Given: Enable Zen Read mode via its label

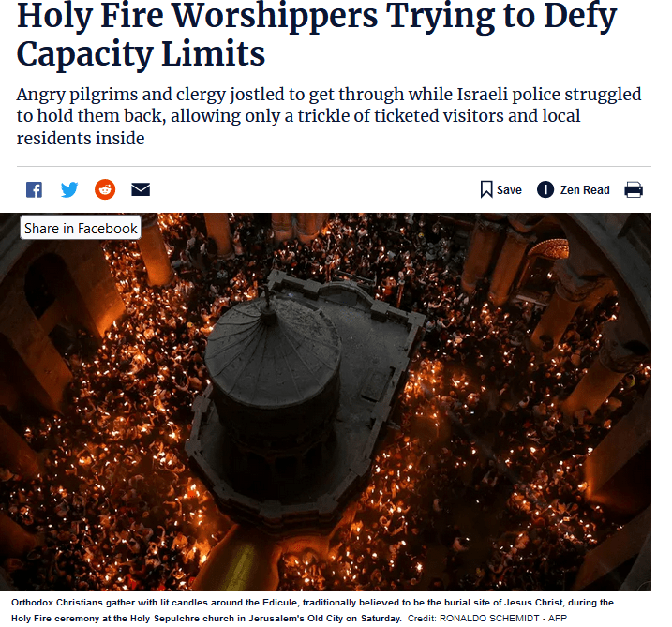Looking at the screenshot, I should 585,190.
